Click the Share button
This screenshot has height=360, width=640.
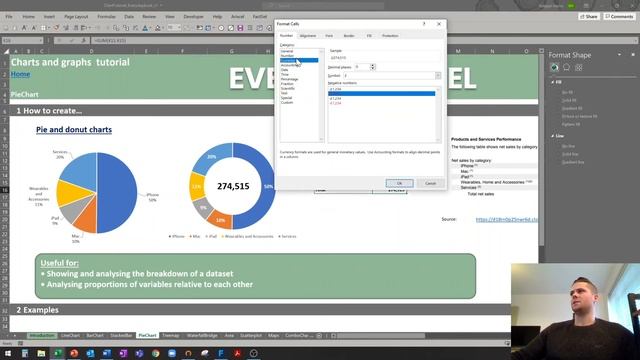[x=589, y=17]
